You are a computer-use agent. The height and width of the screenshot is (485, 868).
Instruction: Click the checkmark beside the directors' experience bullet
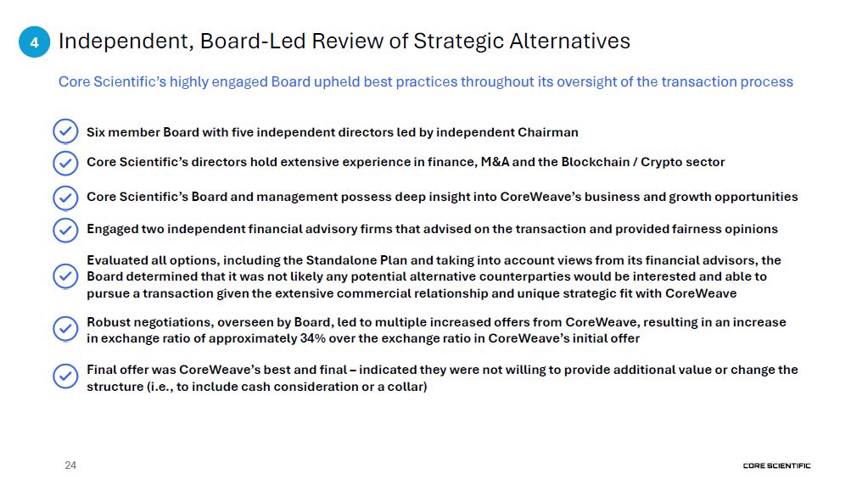65,162
